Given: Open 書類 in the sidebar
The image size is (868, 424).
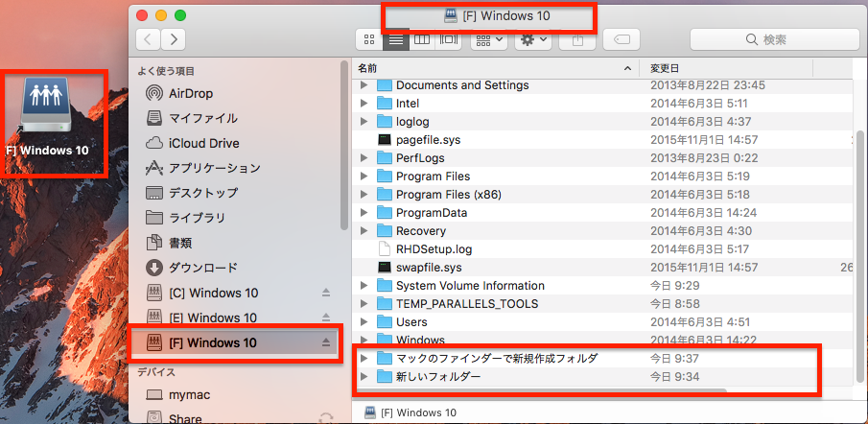Looking at the screenshot, I should (x=169, y=243).
